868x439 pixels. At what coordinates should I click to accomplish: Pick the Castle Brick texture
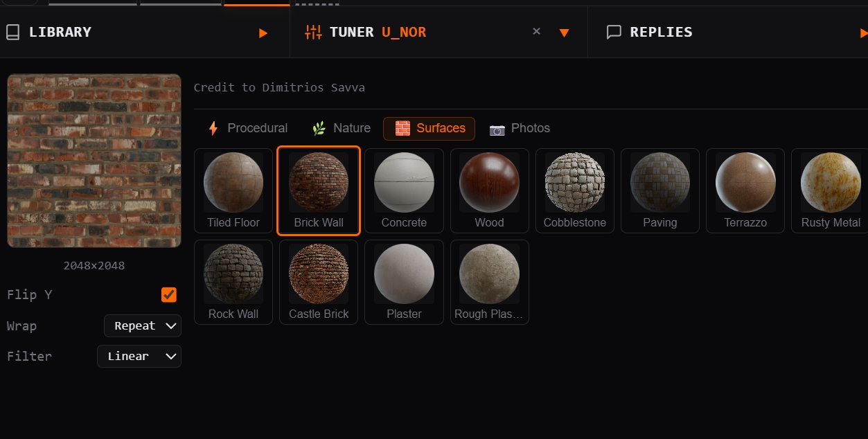pos(319,282)
